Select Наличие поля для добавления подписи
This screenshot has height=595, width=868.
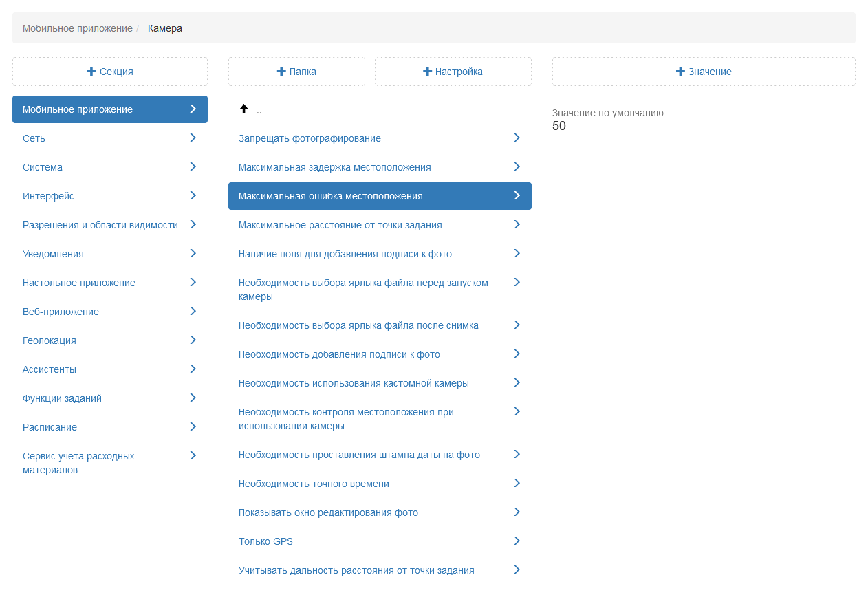coord(380,254)
